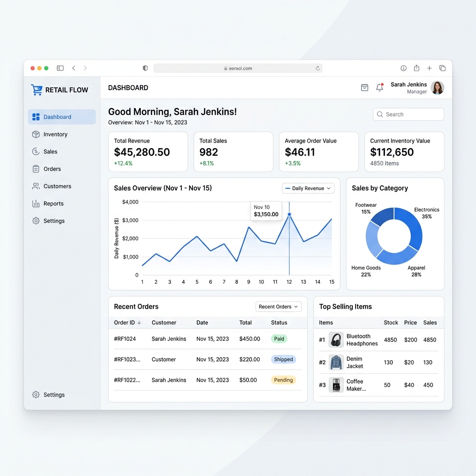Click the Total Revenue card
The image size is (476, 476).
click(x=148, y=152)
